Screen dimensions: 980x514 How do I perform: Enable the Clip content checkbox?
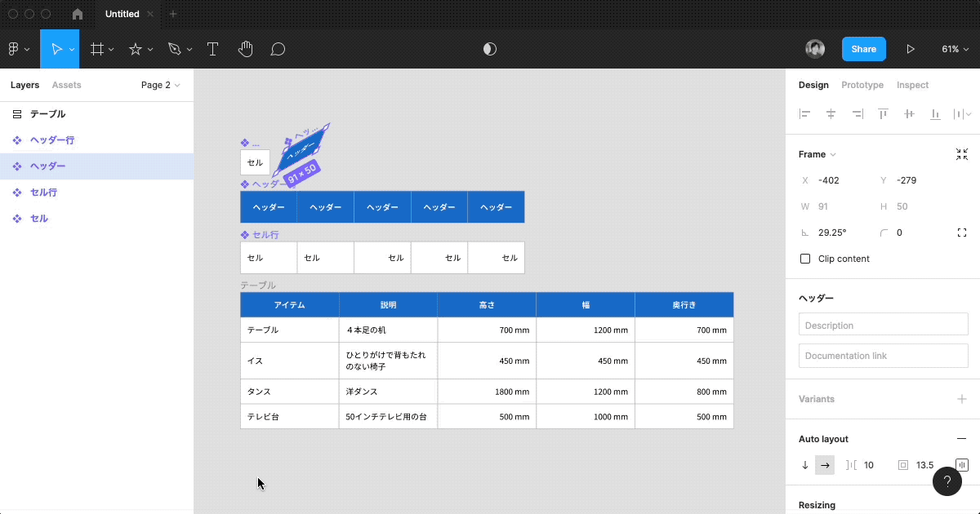pos(805,259)
